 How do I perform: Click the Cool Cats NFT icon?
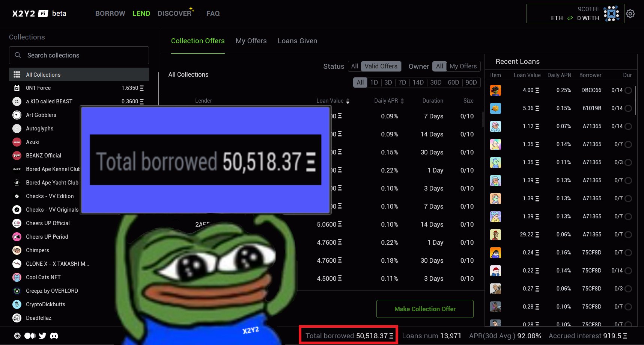(x=17, y=277)
